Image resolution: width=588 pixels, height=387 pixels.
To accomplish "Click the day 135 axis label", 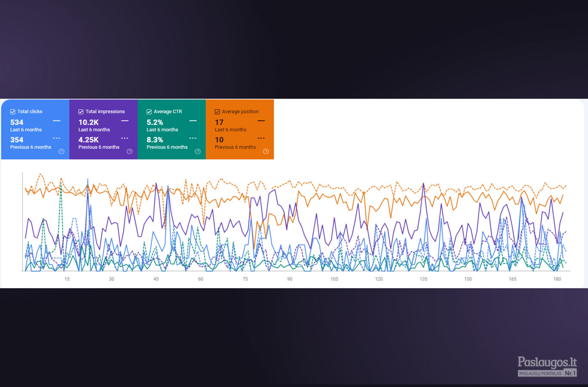I will coord(423,279).
